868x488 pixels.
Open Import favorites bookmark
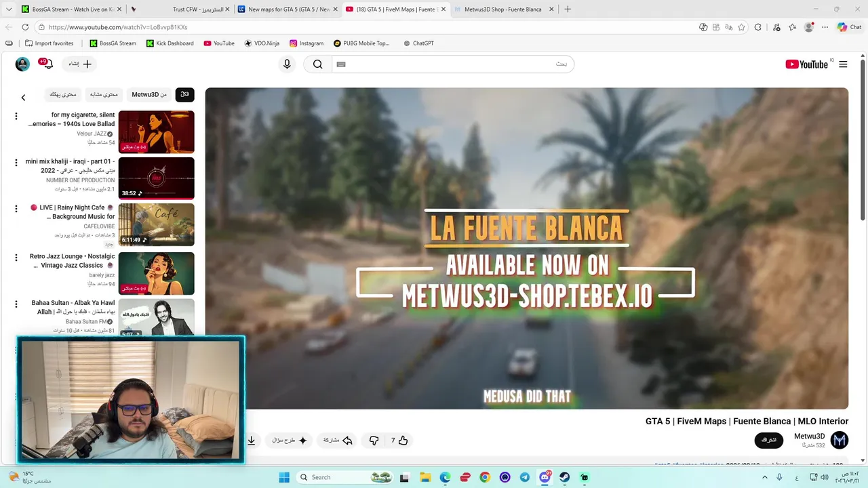click(x=49, y=43)
